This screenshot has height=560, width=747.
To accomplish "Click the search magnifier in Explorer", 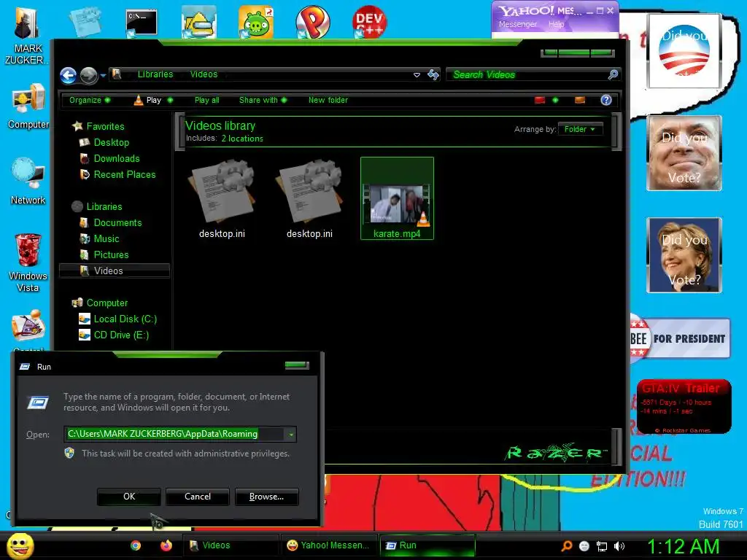I will point(613,74).
